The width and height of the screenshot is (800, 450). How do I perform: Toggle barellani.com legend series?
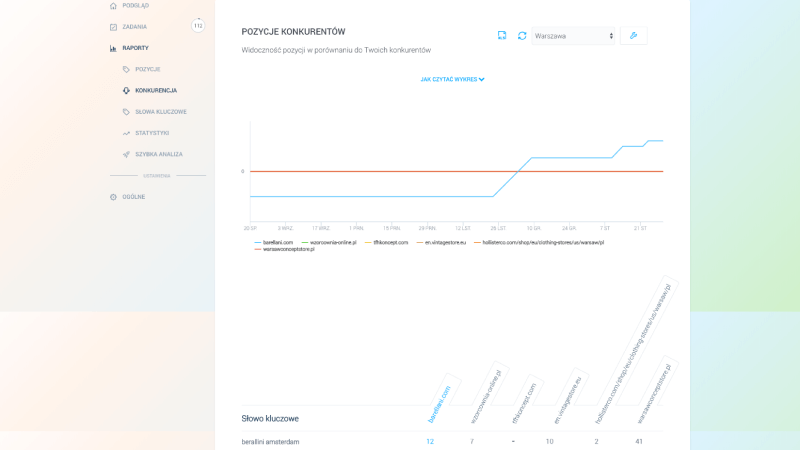[274, 243]
